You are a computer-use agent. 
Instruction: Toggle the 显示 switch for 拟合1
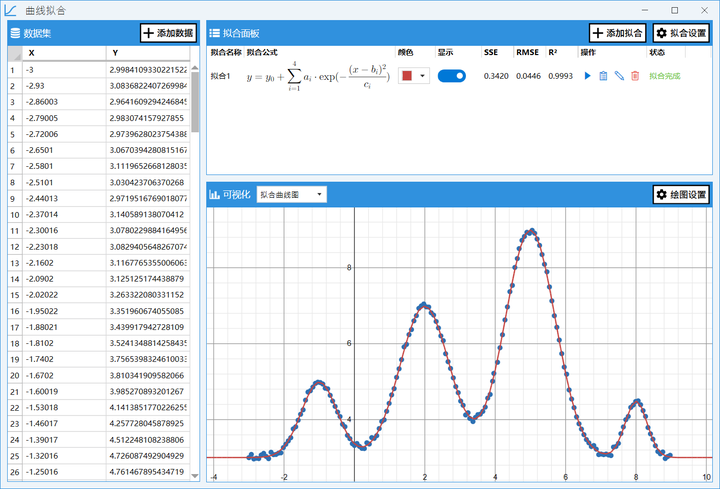[451, 76]
